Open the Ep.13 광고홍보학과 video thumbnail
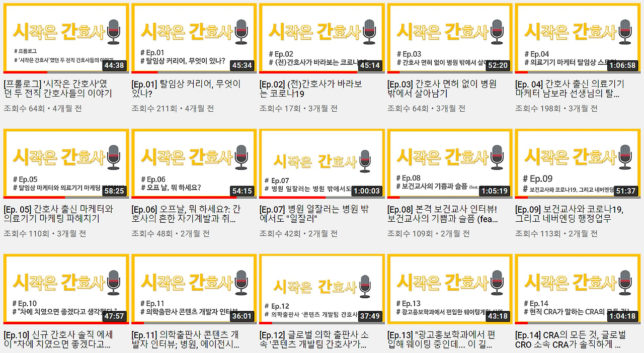644x353 pixels. tap(450, 290)
